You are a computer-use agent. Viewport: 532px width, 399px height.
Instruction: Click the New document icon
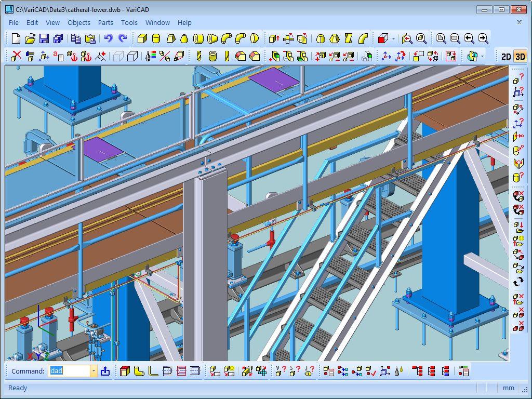[x=16, y=38]
